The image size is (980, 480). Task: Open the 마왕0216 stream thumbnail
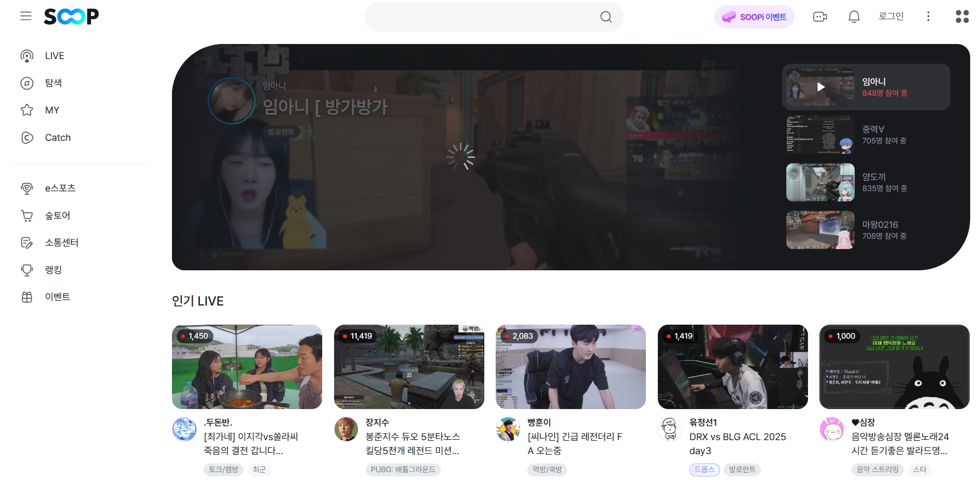820,230
